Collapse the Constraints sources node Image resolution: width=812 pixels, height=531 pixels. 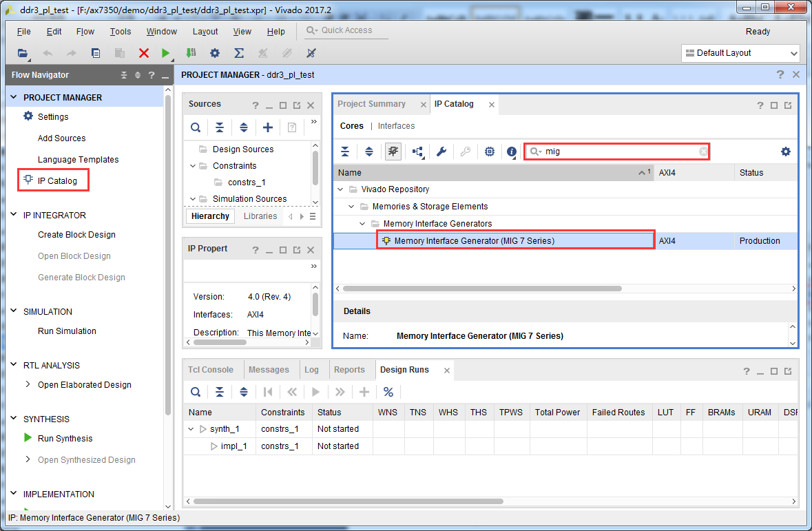193,166
